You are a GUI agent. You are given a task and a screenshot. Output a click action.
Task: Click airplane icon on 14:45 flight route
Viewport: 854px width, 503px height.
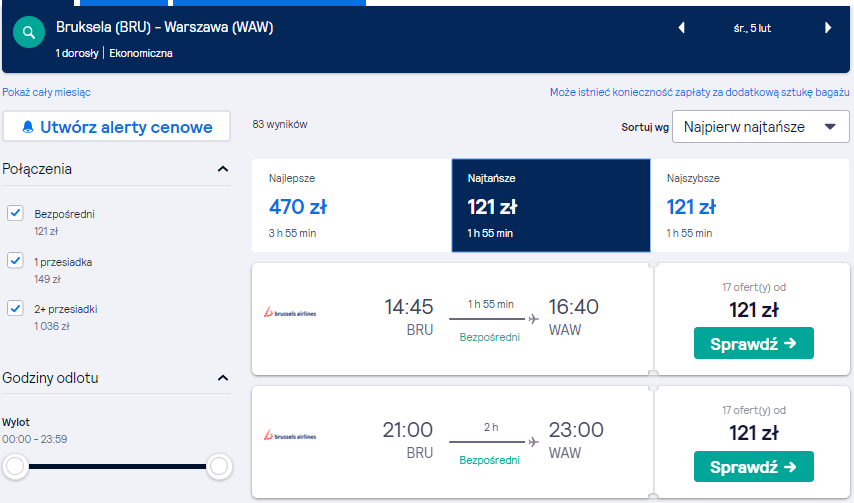tap(533, 319)
